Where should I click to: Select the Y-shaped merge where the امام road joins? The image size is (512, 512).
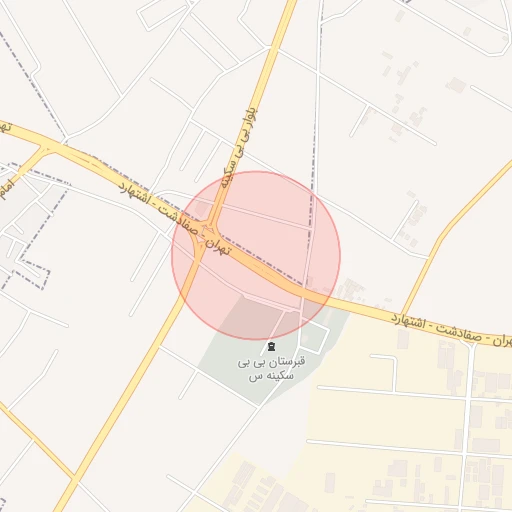[47, 150]
